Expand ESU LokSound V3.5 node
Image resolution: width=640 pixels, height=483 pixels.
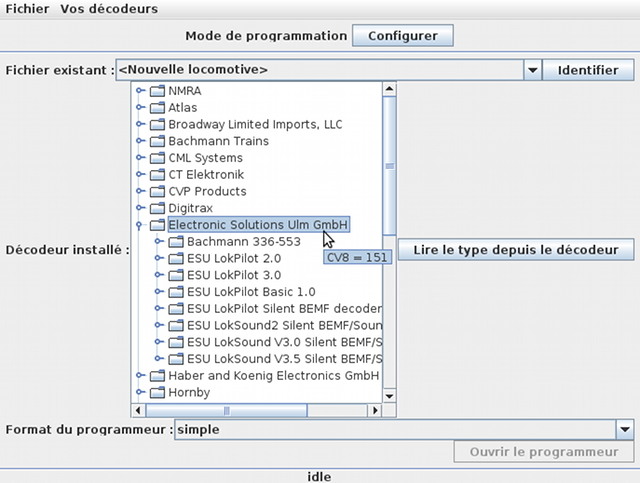click(159, 358)
